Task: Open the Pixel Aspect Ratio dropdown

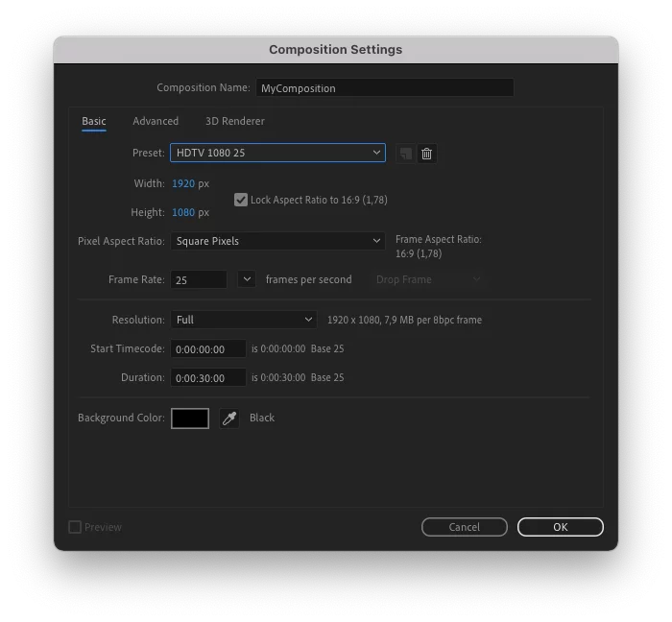Action: (x=277, y=241)
